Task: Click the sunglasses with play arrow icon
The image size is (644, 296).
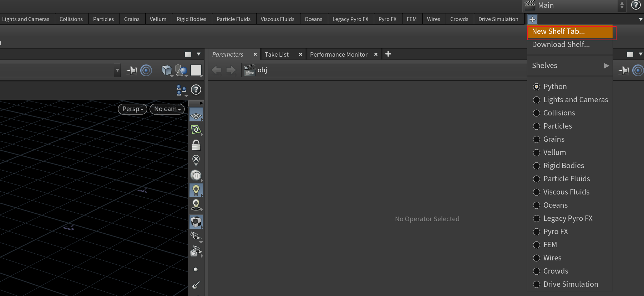Action: (x=196, y=251)
